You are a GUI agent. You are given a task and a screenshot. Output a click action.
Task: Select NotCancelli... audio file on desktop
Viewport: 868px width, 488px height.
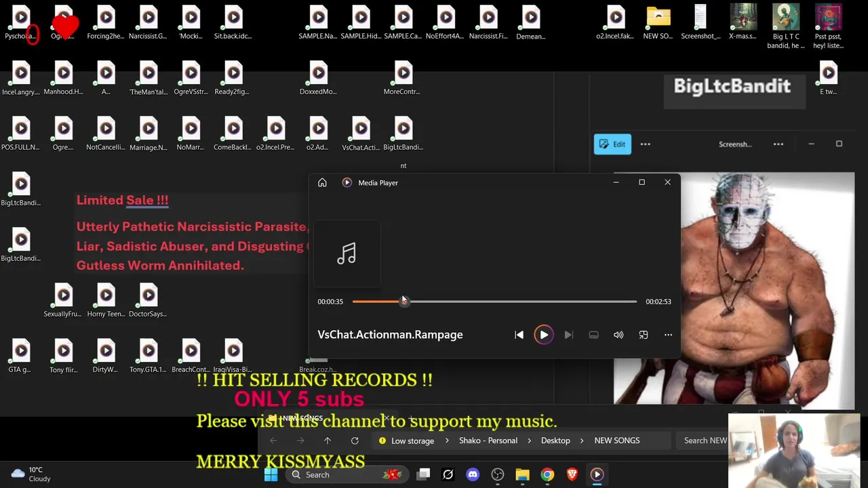pos(106,134)
